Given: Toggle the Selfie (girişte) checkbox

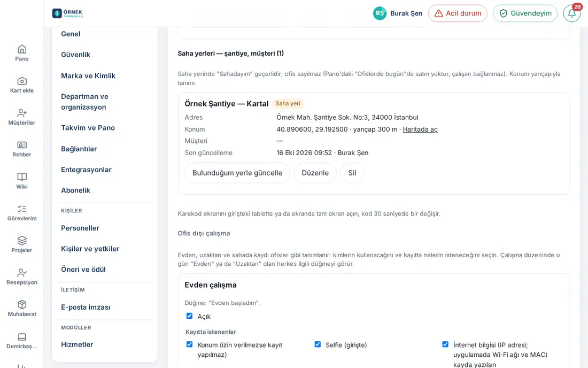Looking at the screenshot, I should 318,344.
